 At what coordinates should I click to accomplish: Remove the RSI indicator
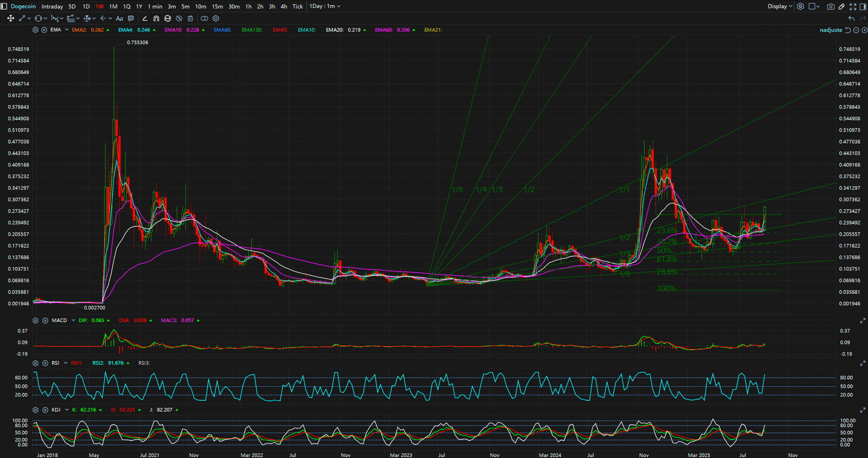45,363
